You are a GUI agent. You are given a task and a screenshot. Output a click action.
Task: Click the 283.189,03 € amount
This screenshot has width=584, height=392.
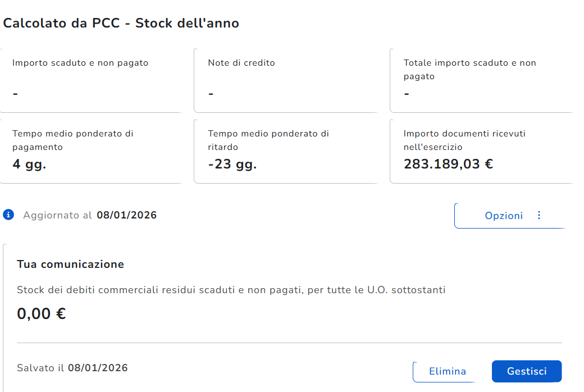click(x=448, y=164)
